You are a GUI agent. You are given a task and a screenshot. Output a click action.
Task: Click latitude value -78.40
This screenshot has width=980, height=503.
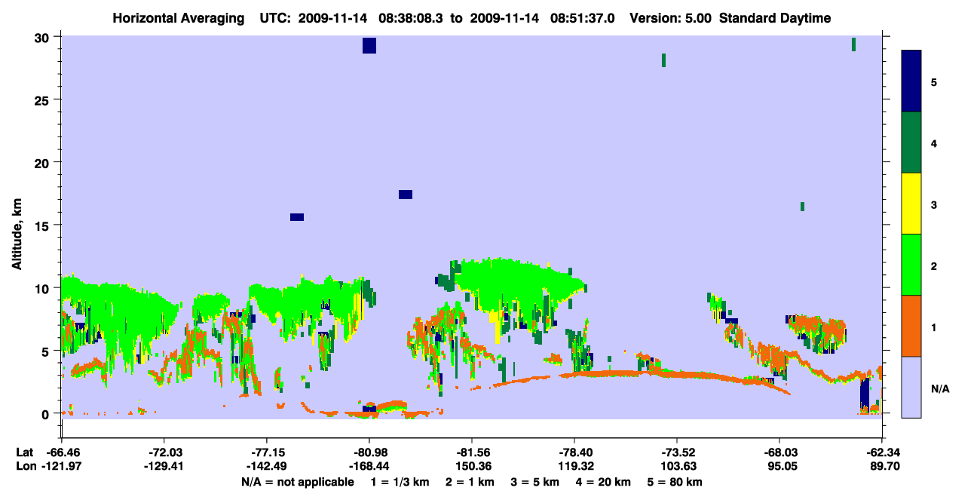coord(574,452)
